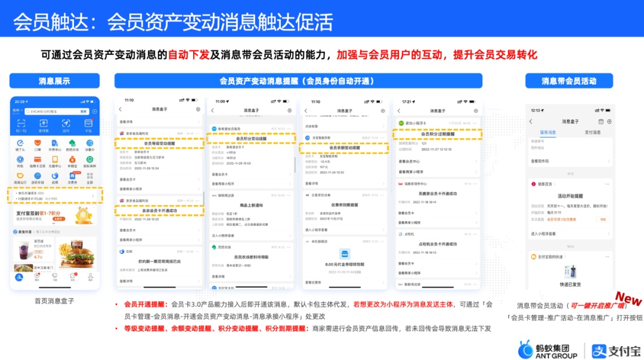Open the 支付宝签到 领1-7积分 banner
This screenshot has height=360, width=644.
pos(55,216)
